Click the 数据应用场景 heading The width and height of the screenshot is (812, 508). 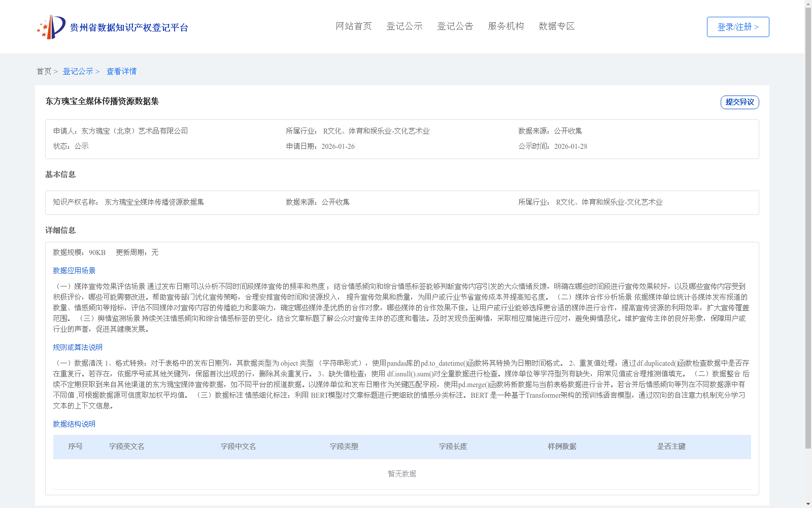[74, 271]
